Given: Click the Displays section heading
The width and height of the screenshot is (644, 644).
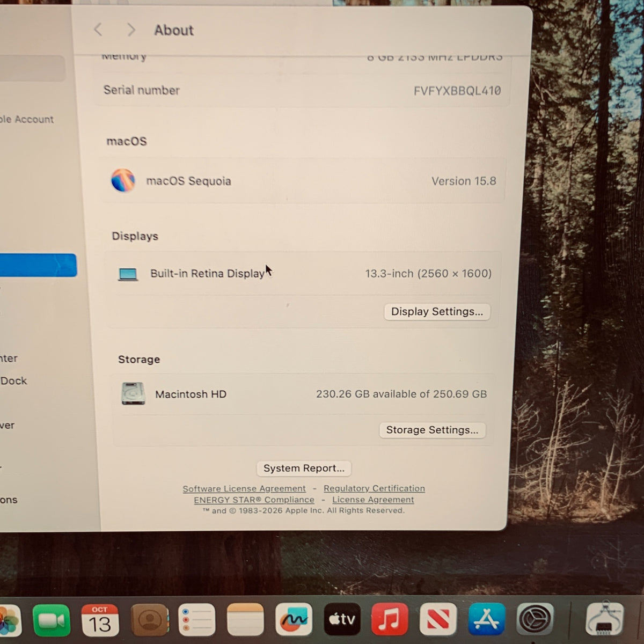Looking at the screenshot, I should click(x=135, y=236).
